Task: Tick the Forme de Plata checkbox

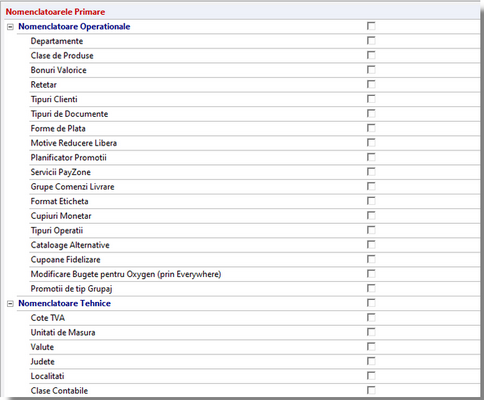Action: pos(371,128)
